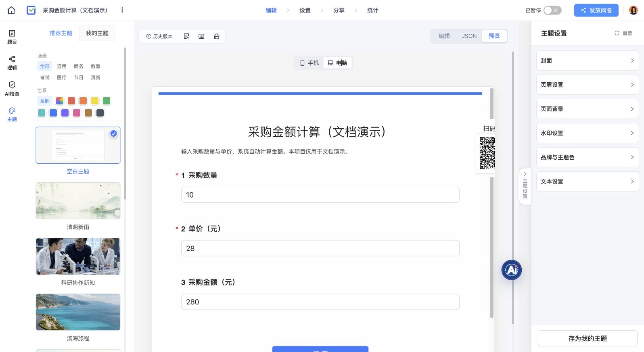The image size is (644, 352).
Task: Open the AI assistant floating button
Action: tap(512, 270)
